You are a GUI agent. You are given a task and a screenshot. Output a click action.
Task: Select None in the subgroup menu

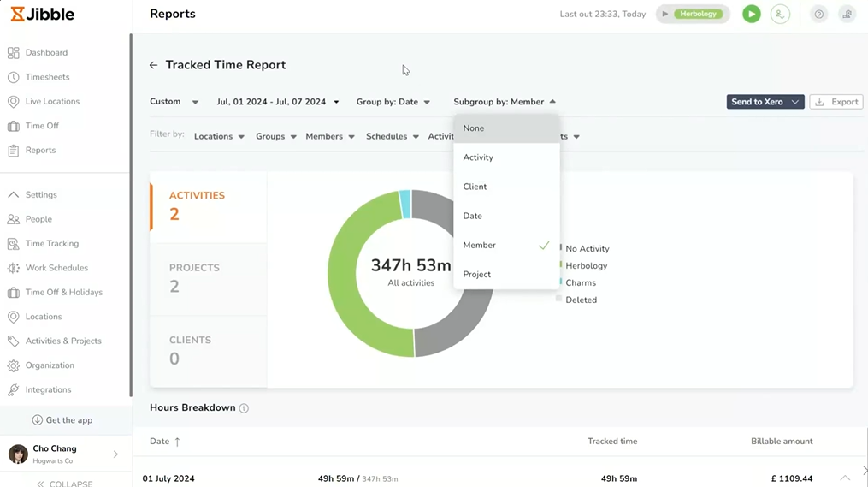[506, 128]
